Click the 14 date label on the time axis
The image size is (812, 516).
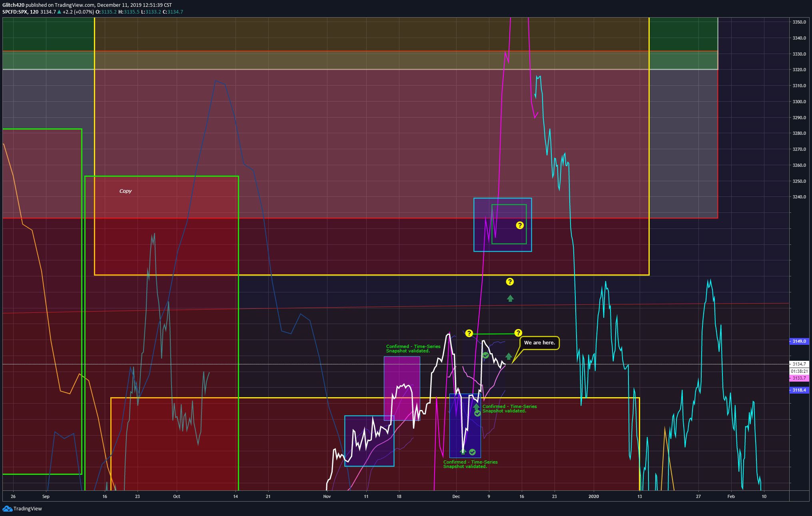pyautogui.click(x=235, y=496)
